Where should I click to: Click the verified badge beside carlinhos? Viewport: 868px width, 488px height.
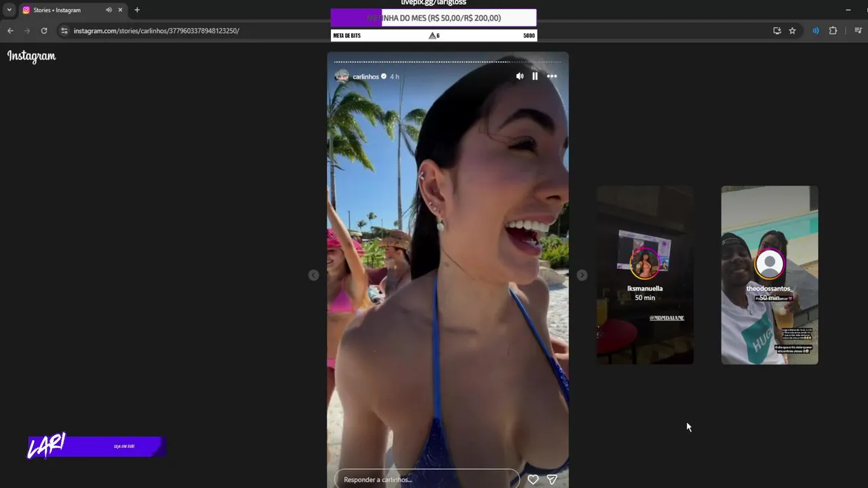pos(384,77)
